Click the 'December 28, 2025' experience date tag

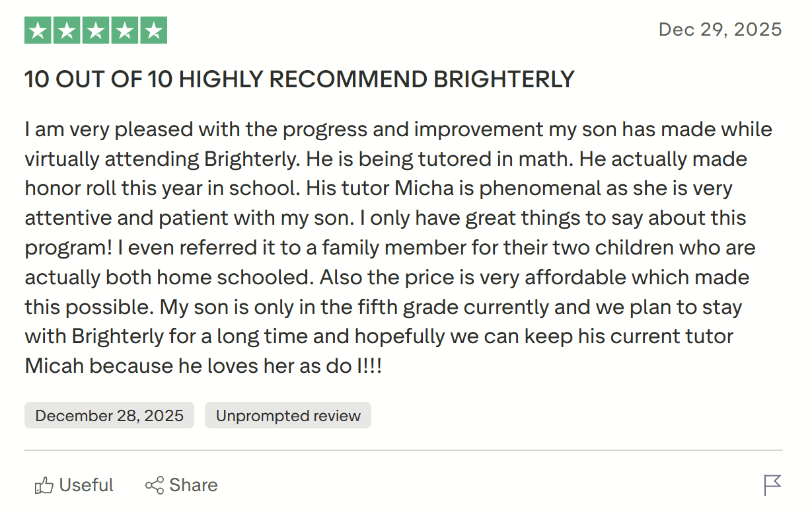(109, 415)
